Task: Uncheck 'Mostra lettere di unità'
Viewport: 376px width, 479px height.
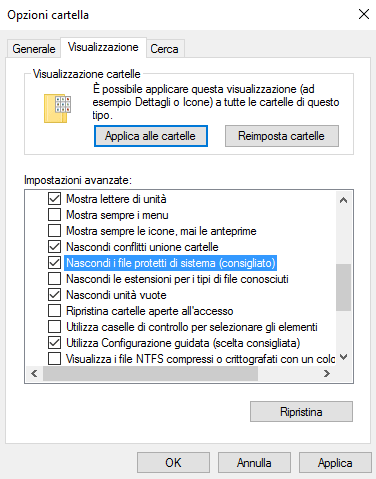Action: click(x=54, y=199)
